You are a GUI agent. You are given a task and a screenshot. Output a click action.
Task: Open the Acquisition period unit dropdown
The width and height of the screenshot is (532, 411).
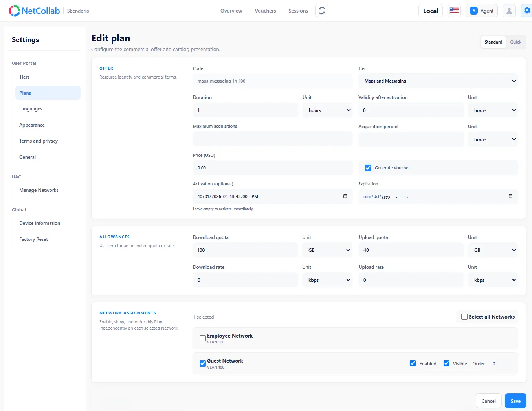[493, 139]
